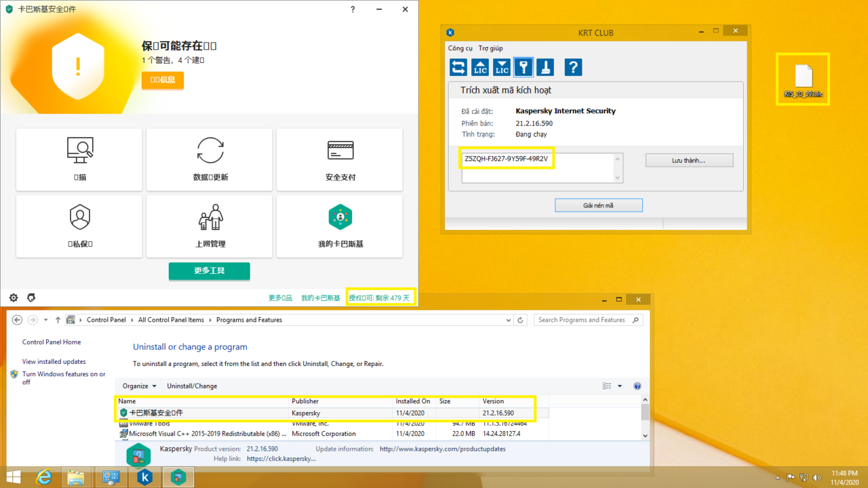The height and width of the screenshot is (488, 868).
Task: Expand the address bar history dropdown
Action: pos(509,320)
